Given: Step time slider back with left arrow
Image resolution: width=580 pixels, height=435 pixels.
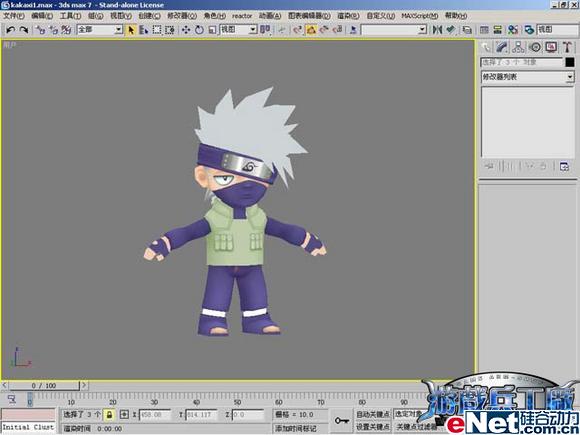Looking at the screenshot, I should pyautogui.click(x=4, y=385).
